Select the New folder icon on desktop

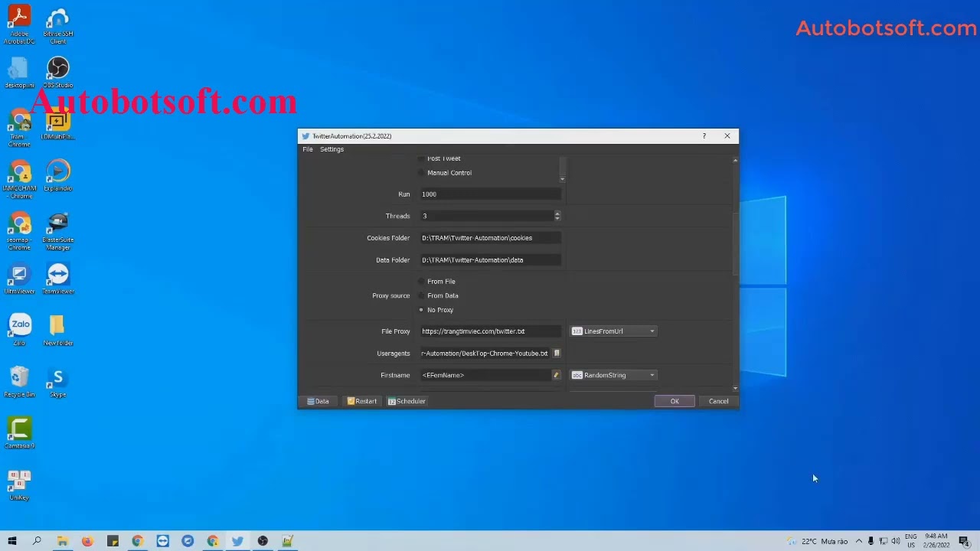click(58, 330)
